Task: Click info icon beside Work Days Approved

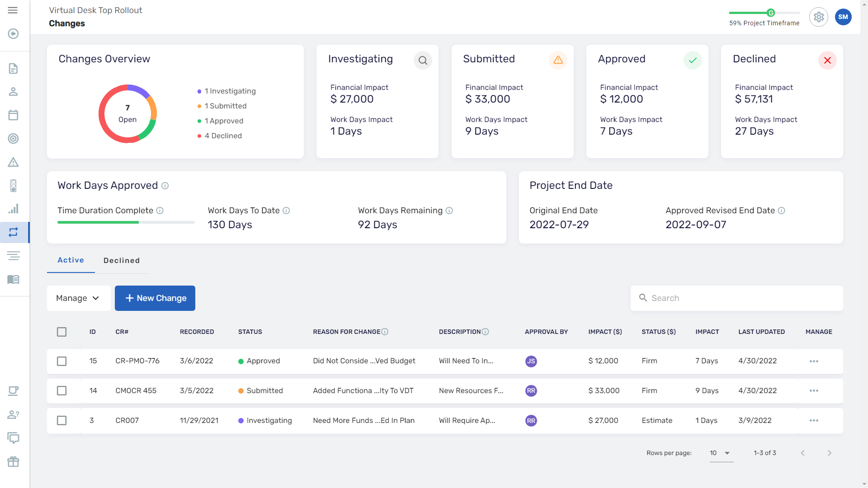Action: [165, 186]
